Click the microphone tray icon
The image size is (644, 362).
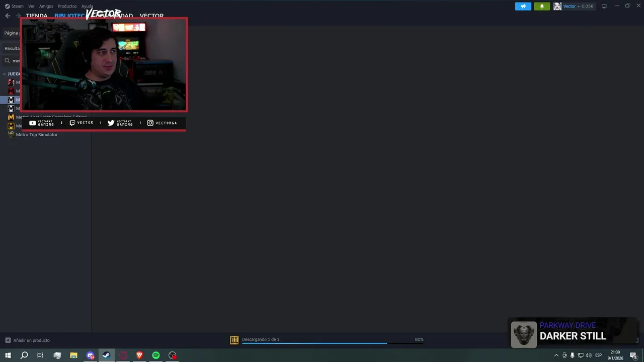point(572,355)
